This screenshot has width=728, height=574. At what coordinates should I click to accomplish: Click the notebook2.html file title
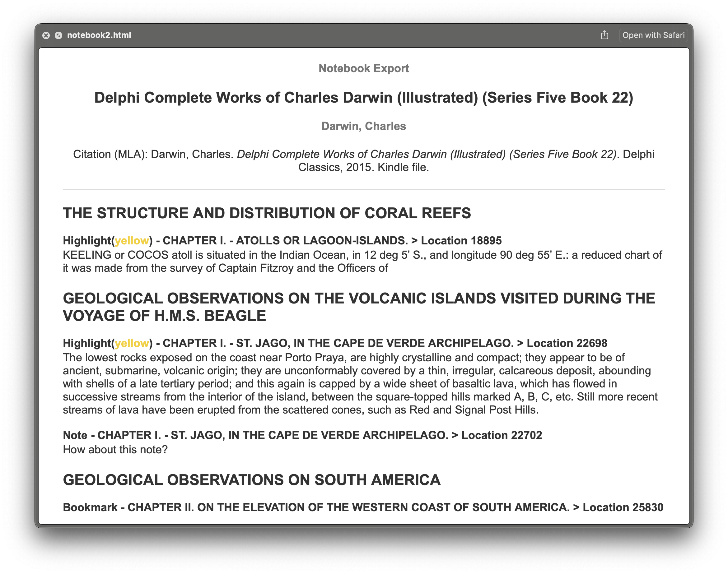[99, 35]
